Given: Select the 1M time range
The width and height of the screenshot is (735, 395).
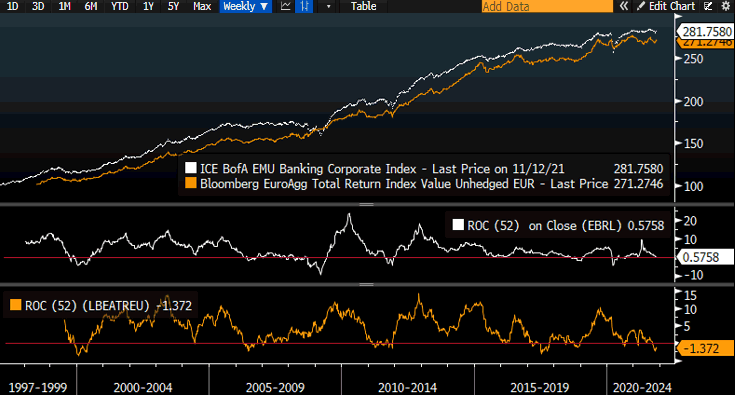Looking at the screenshot, I should (64, 6).
